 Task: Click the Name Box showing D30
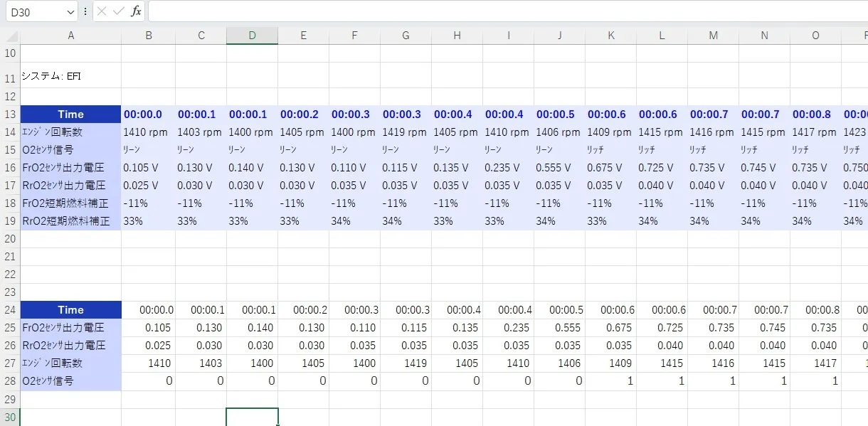point(34,12)
